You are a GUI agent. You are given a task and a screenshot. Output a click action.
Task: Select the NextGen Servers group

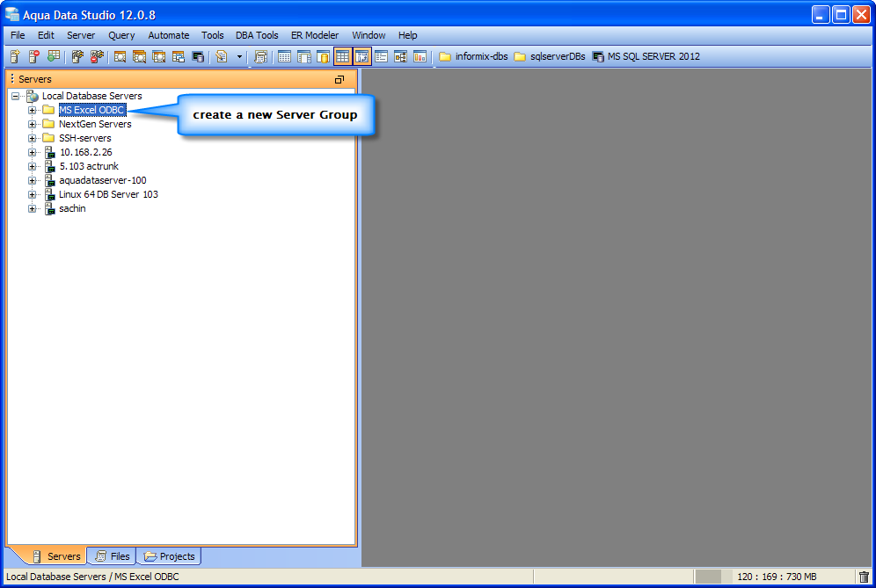pyautogui.click(x=95, y=124)
